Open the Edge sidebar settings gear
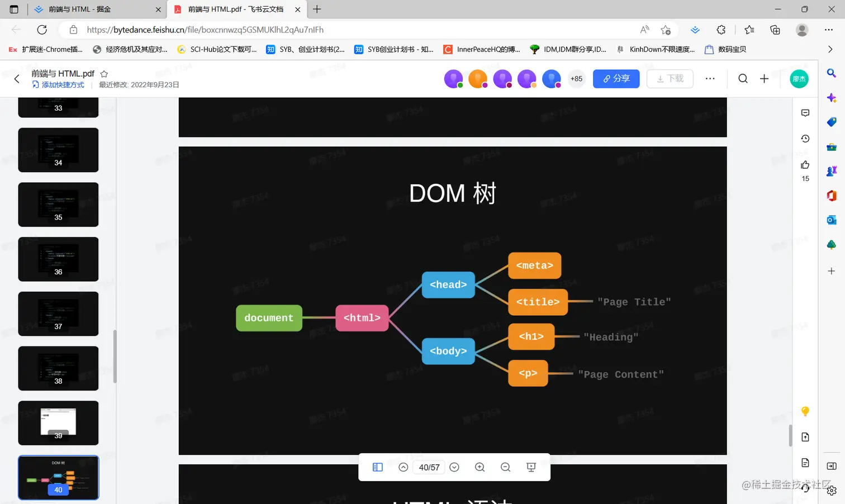This screenshot has width=845, height=504. [x=832, y=490]
